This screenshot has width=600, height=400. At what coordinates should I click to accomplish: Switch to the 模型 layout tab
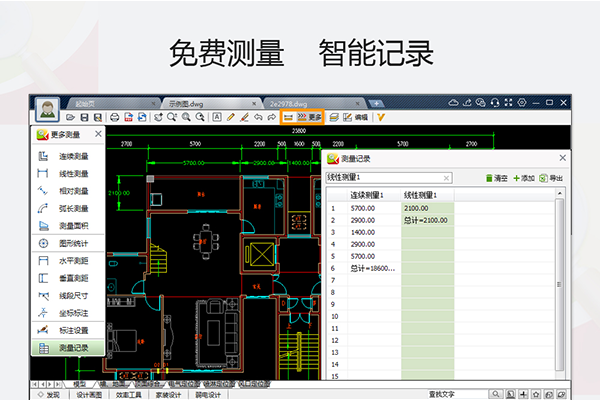(80, 384)
